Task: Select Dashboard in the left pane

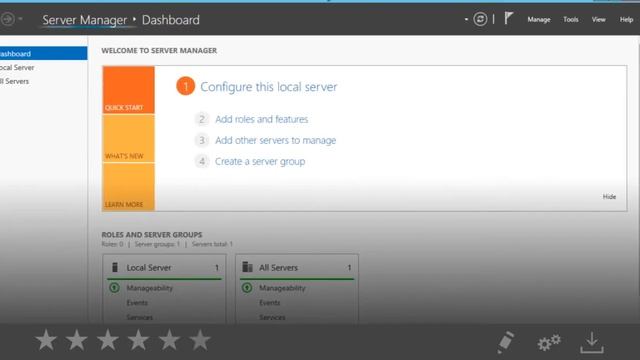Action: coord(43,53)
